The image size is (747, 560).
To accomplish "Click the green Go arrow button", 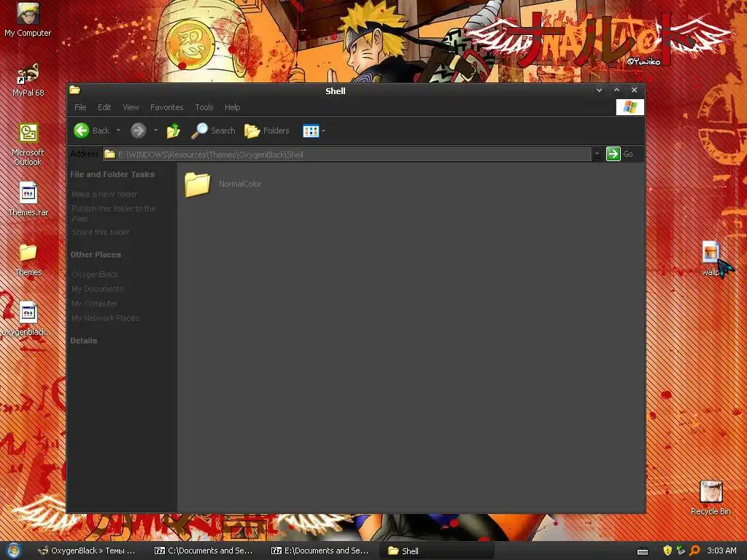I will pos(613,154).
